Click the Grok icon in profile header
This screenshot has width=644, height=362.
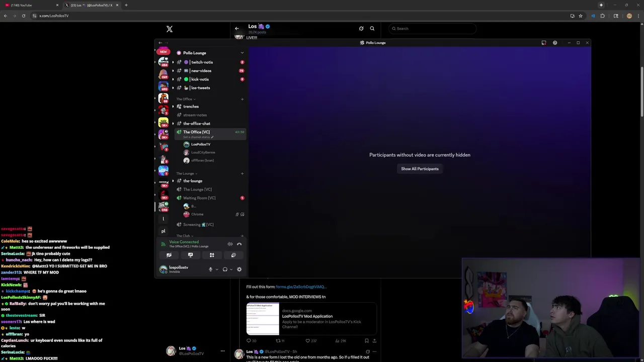tap(361, 29)
